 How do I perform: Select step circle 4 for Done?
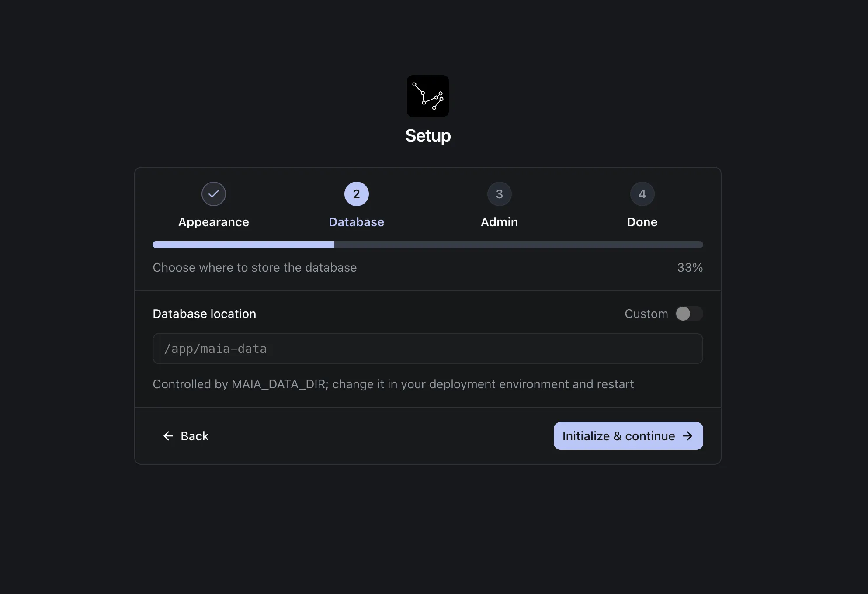click(642, 193)
